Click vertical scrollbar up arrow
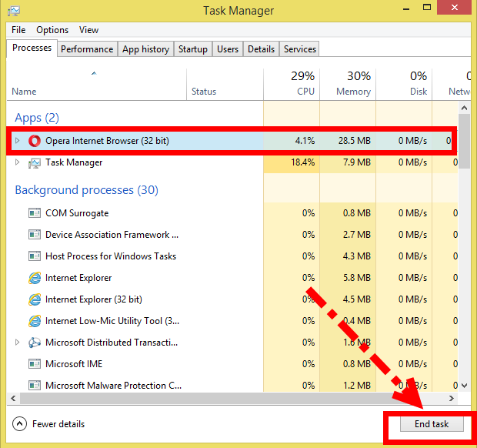The image size is (477, 448). (464, 108)
